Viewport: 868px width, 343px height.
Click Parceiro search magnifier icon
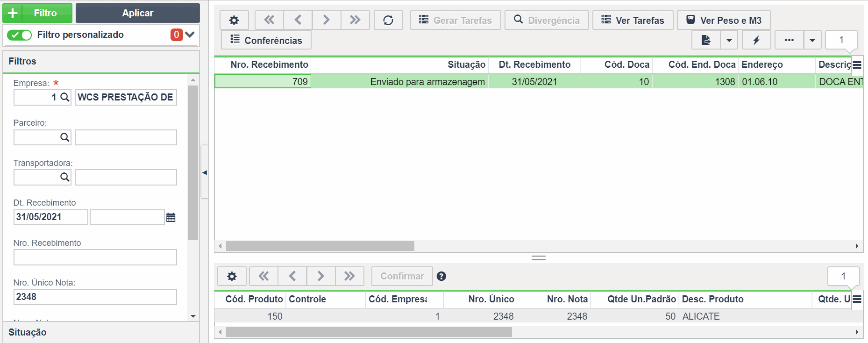(x=65, y=137)
